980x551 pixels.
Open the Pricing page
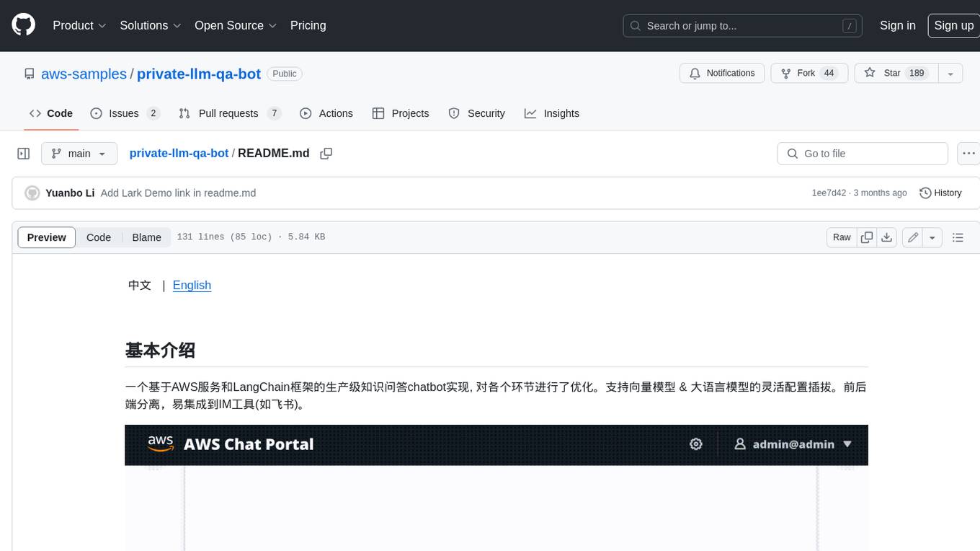click(x=308, y=25)
